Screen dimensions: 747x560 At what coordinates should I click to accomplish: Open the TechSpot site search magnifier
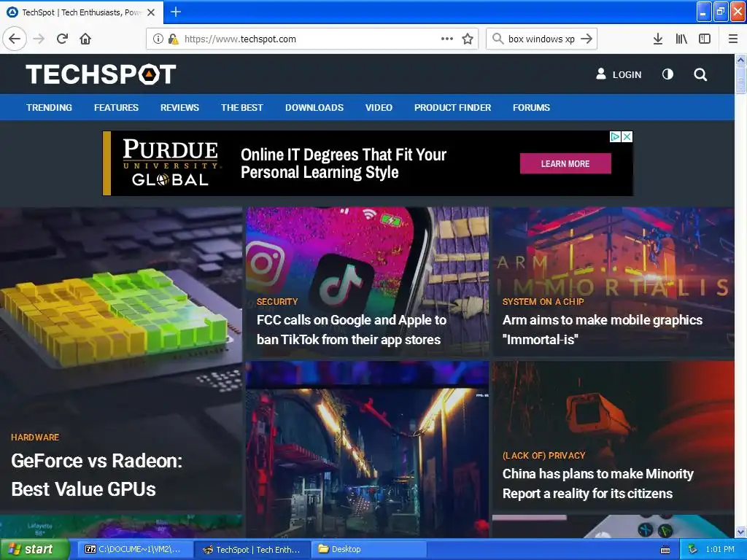(700, 74)
